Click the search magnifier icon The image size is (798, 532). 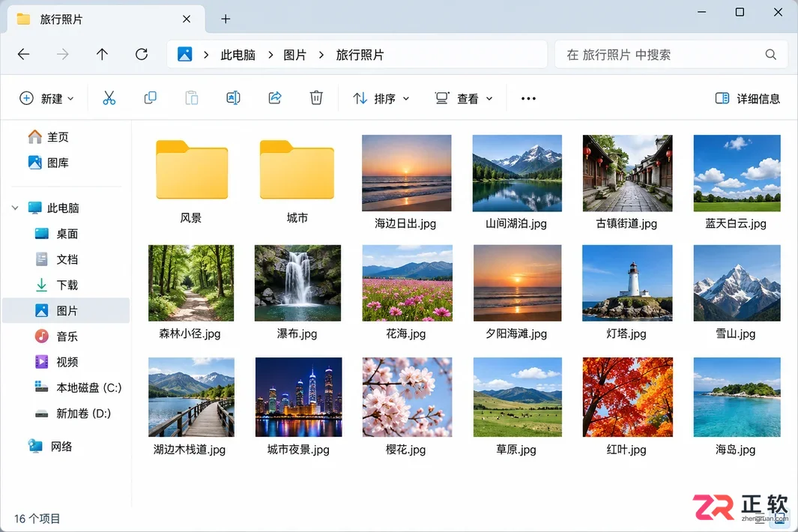pyautogui.click(x=770, y=55)
